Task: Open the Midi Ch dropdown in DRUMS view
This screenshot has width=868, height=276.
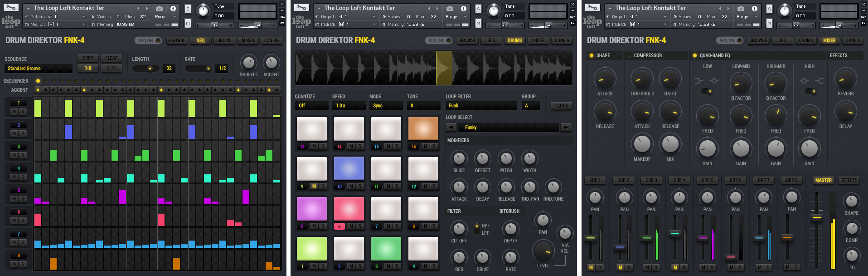Action: [x=374, y=25]
